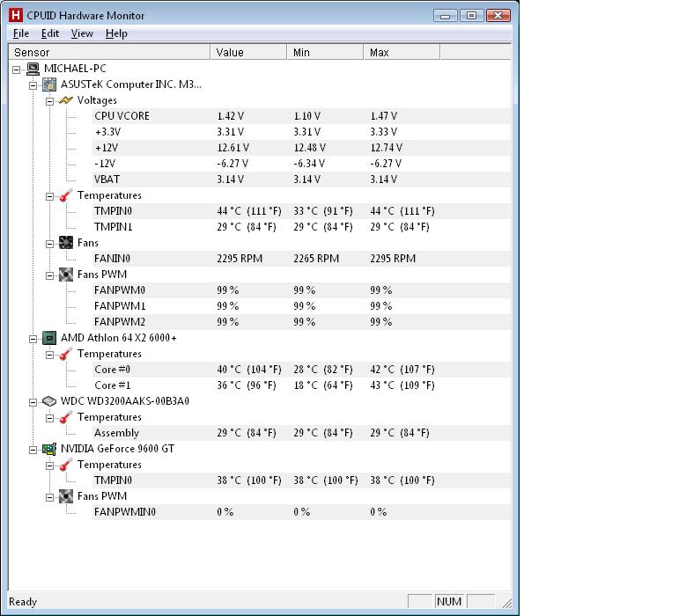
Task: Collapse Temperatures group above Assembly
Action: 50,418
